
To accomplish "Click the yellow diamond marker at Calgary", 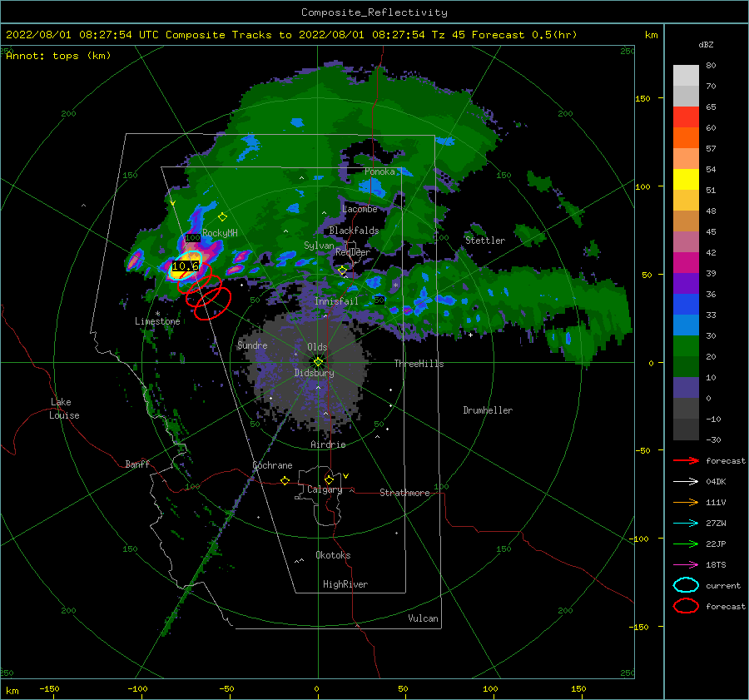I will (329, 479).
